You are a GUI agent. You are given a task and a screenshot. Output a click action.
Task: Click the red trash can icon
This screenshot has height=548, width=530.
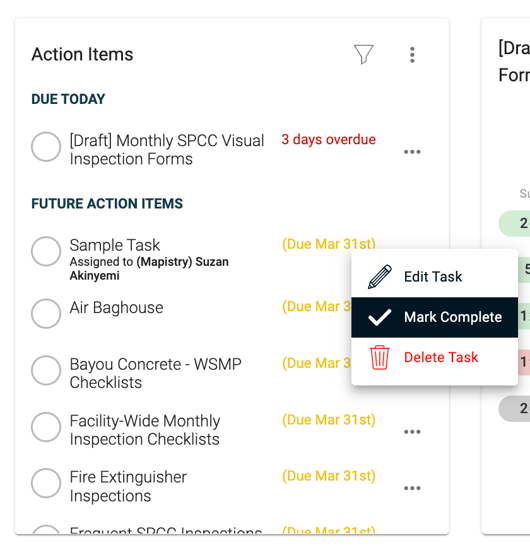pos(380,357)
